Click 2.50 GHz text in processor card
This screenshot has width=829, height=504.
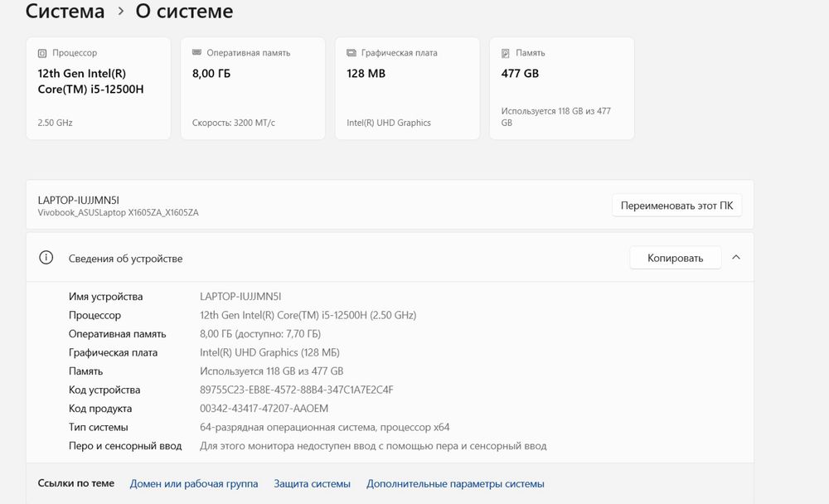[x=55, y=123]
